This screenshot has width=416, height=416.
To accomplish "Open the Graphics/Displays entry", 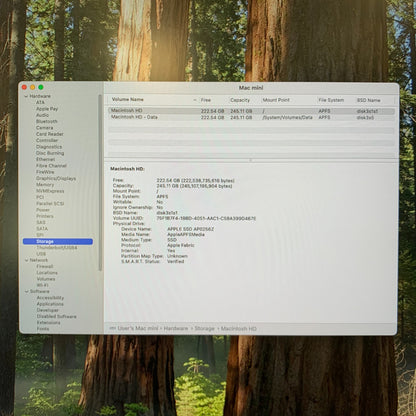I will (x=56, y=178).
